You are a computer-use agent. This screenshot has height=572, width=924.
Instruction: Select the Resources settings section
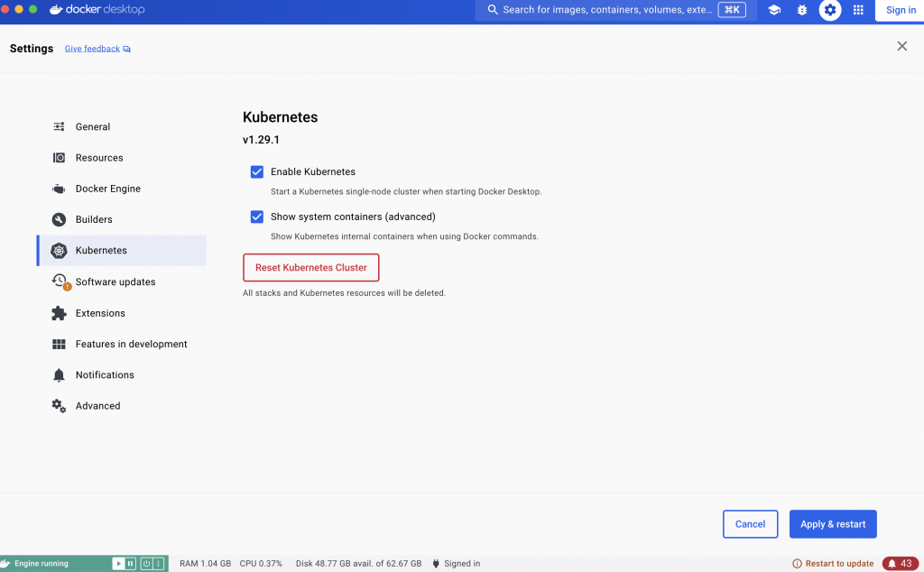click(x=99, y=158)
